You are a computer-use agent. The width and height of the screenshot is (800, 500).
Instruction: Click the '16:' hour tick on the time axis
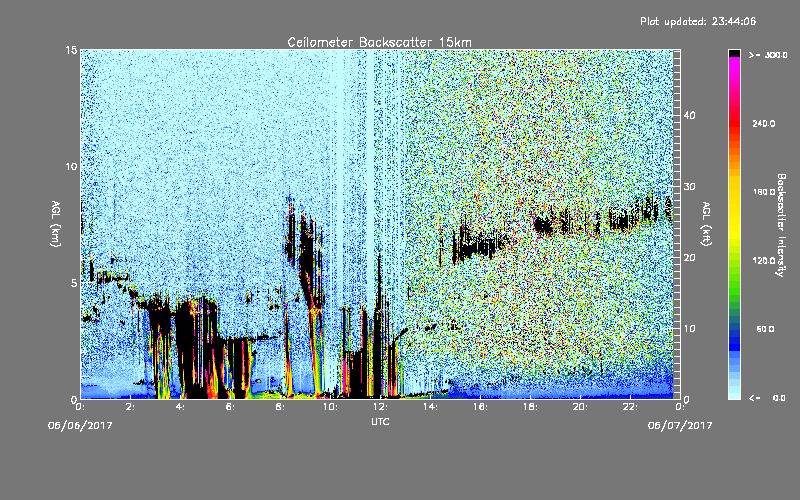tap(480, 407)
